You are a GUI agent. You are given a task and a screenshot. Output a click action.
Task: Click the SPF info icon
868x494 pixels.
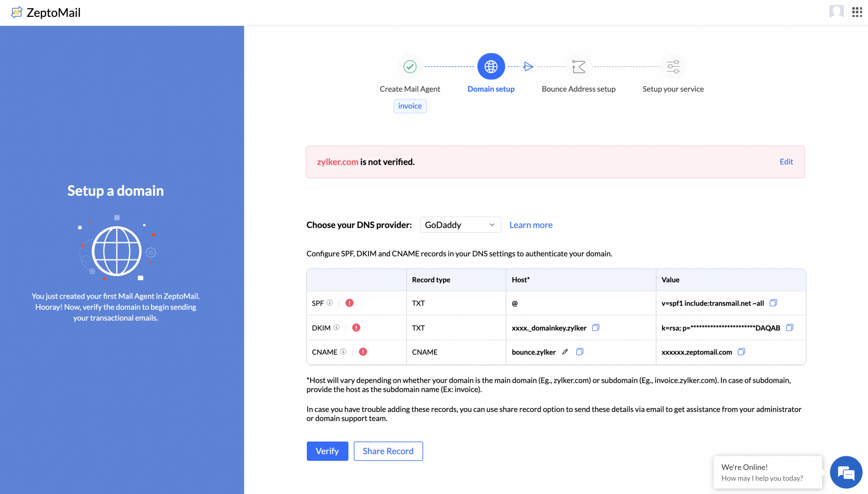tap(330, 303)
